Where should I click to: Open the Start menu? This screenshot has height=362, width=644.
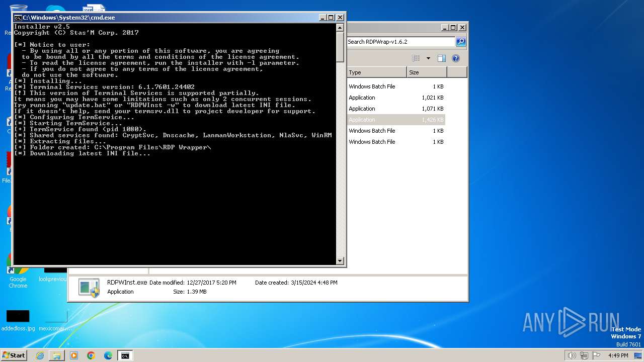click(14, 355)
